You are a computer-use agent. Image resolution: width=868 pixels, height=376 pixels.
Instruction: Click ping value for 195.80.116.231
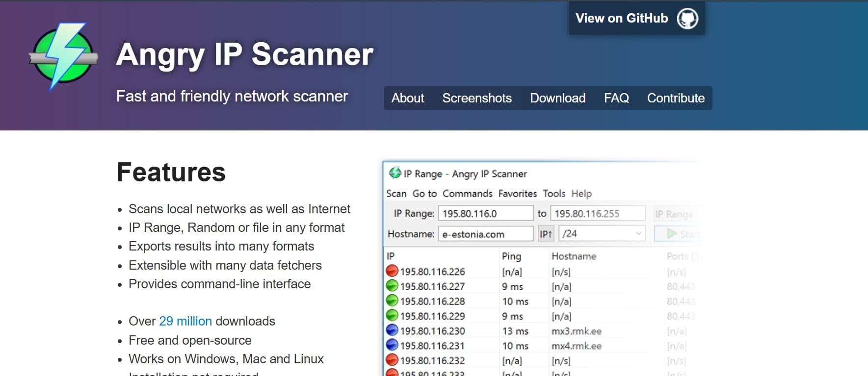click(x=515, y=346)
